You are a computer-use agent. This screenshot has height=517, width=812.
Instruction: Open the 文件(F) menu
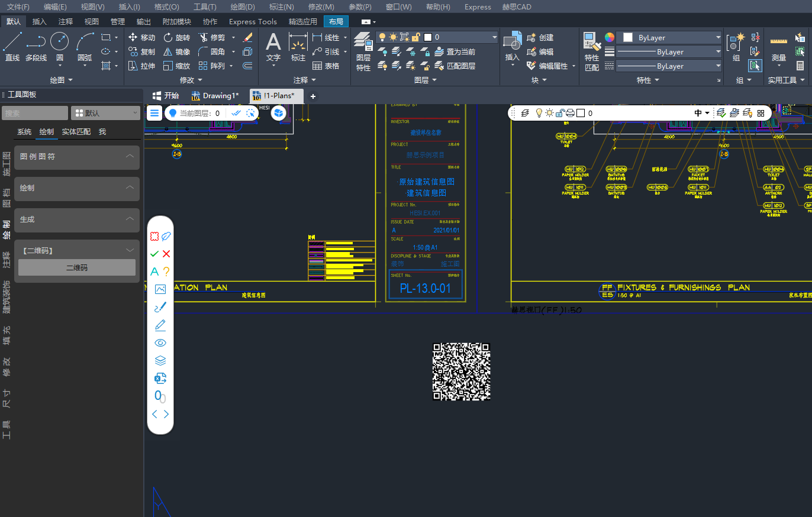coord(18,7)
